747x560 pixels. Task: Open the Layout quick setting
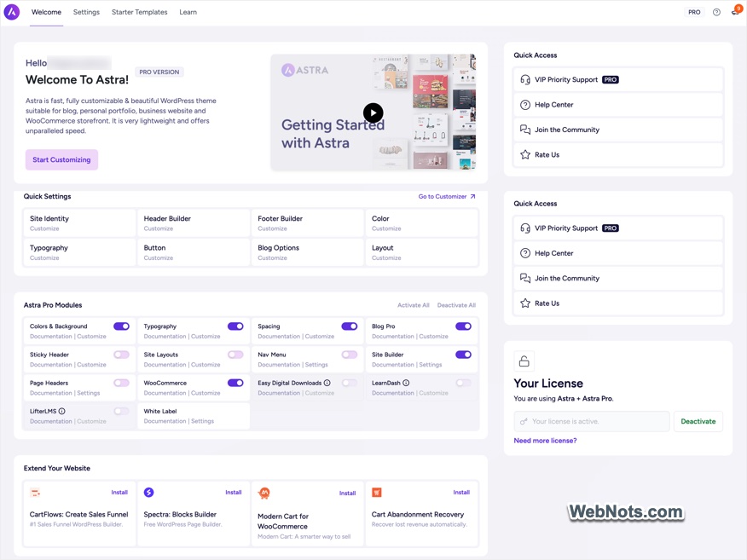pos(421,252)
